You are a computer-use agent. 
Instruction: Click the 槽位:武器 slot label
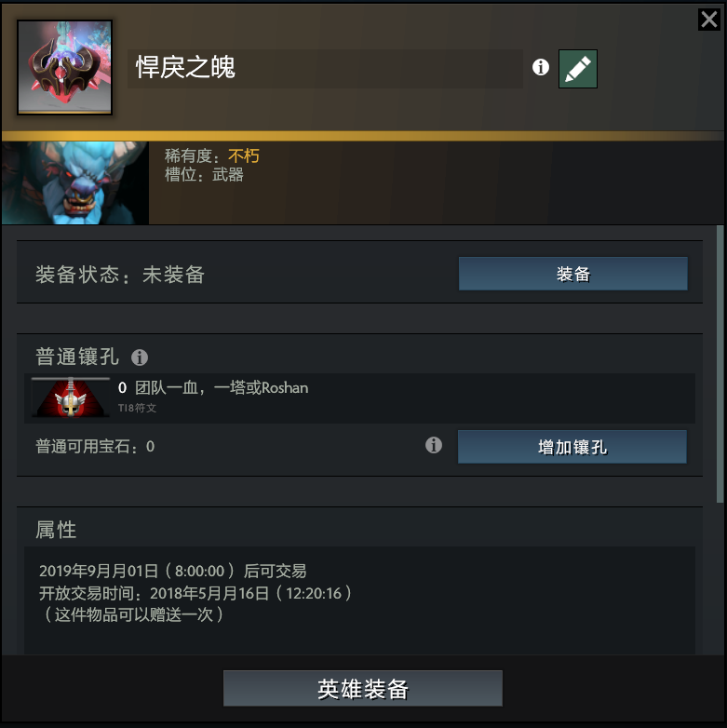click(204, 175)
